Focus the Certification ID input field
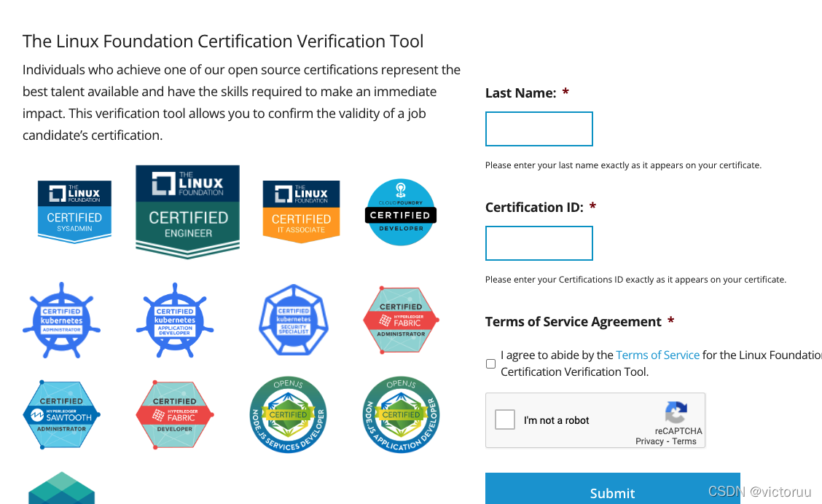 click(539, 243)
